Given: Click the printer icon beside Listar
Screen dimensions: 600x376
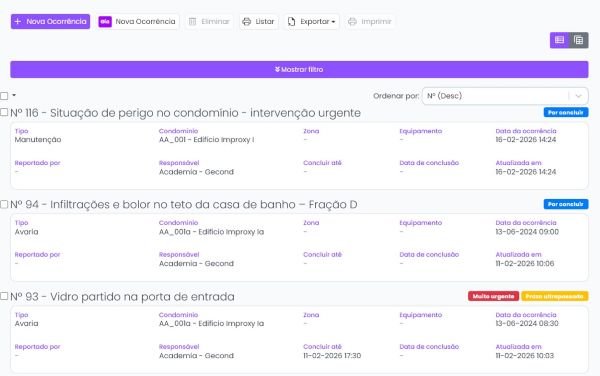Looking at the screenshot, I should 247,21.
